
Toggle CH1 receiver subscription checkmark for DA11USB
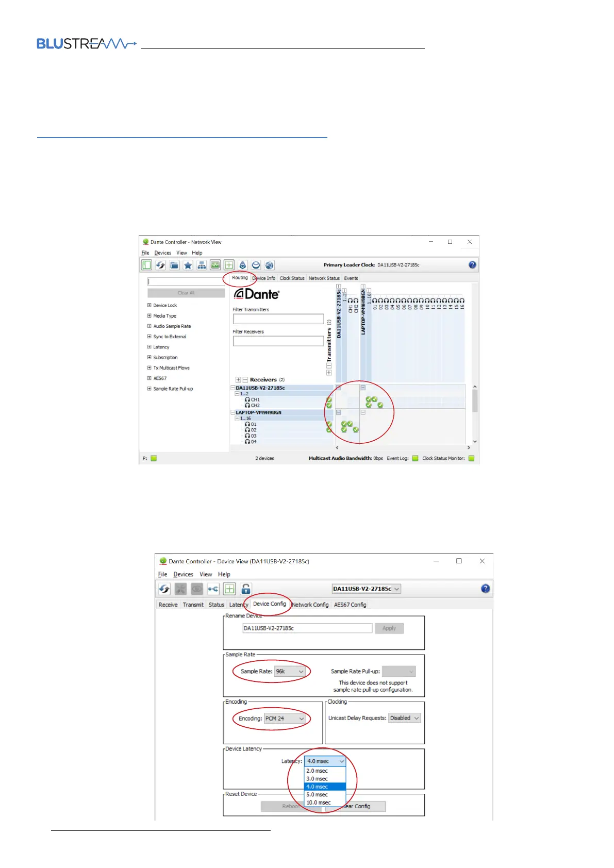pyautogui.click(x=369, y=399)
